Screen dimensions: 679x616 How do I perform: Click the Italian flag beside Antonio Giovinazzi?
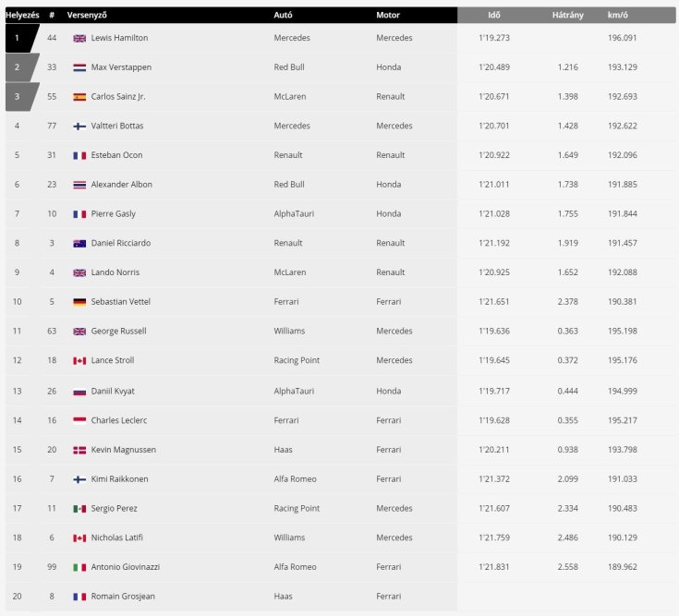pyautogui.click(x=79, y=567)
